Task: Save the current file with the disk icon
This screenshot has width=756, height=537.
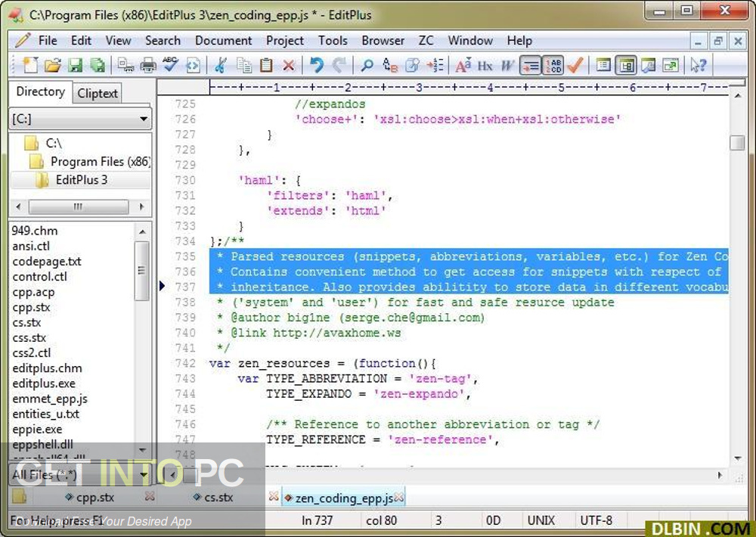Action: pyautogui.click(x=75, y=65)
